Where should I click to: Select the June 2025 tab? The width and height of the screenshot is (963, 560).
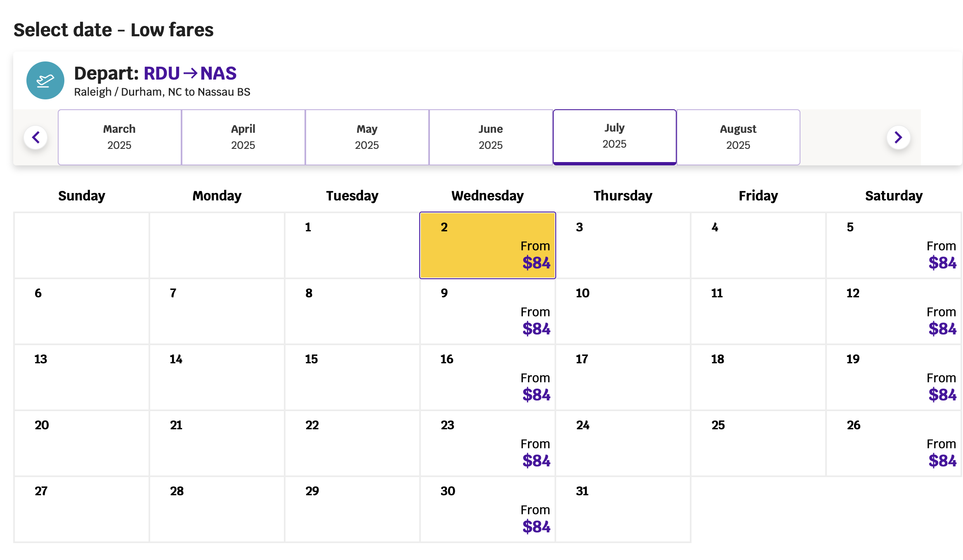491,137
